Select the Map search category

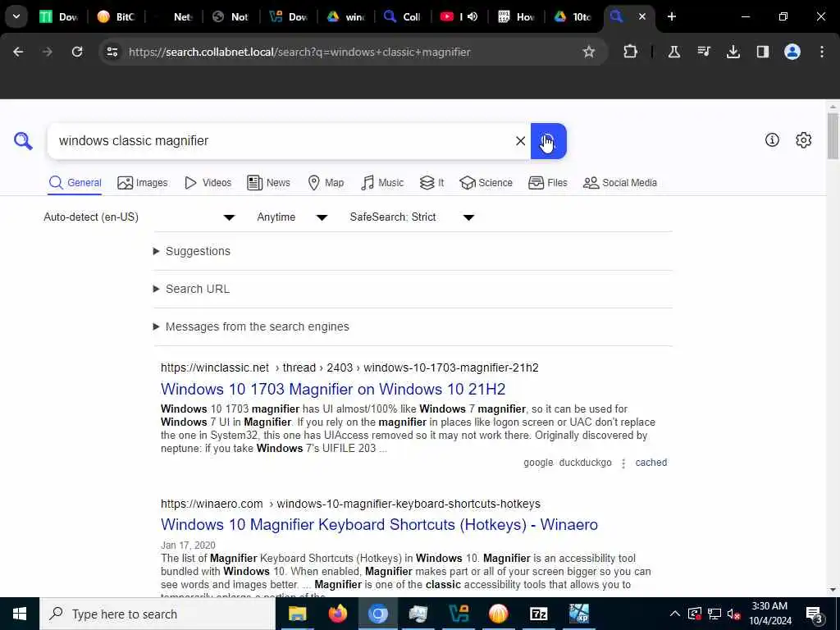click(x=326, y=183)
